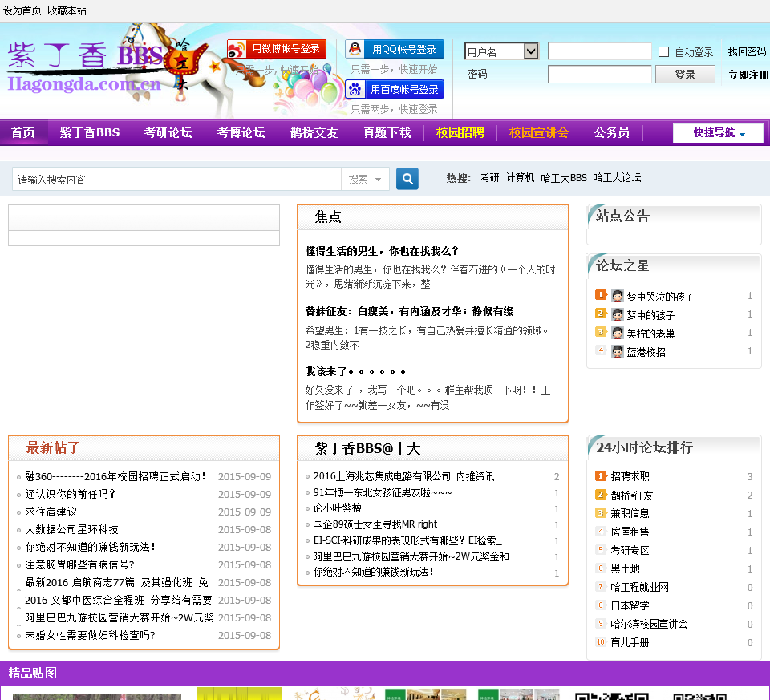Go to 考研论坛 in navigation bar
Viewport: 770px width, 700px height.
168,132
